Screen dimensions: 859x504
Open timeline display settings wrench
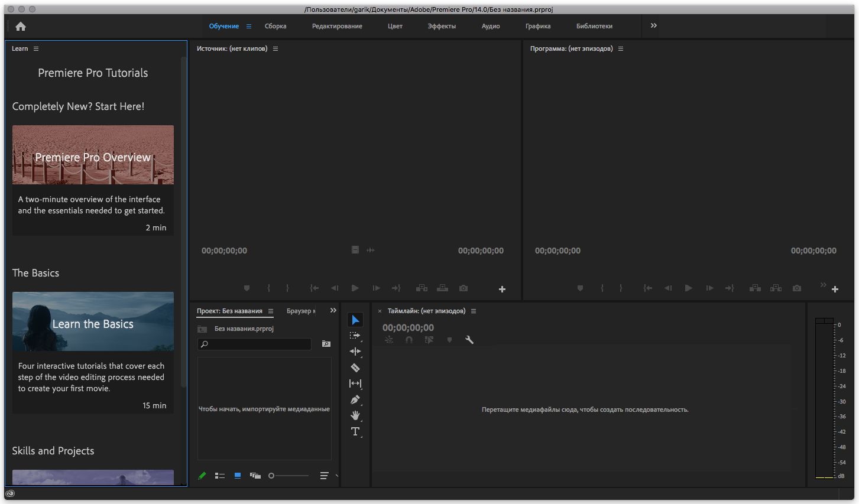coord(469,340)
